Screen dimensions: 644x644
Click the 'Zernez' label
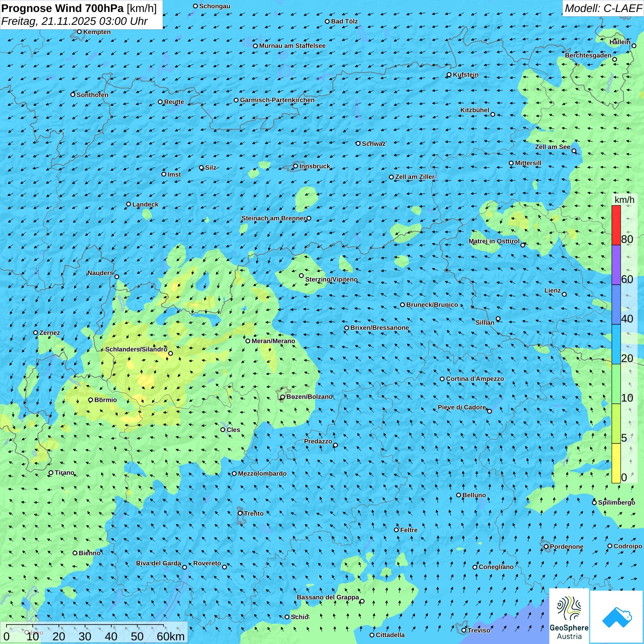pos(50,333)
